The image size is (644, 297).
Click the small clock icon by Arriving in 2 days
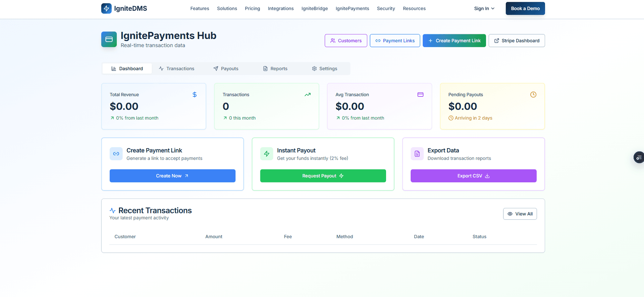(451, 118)
